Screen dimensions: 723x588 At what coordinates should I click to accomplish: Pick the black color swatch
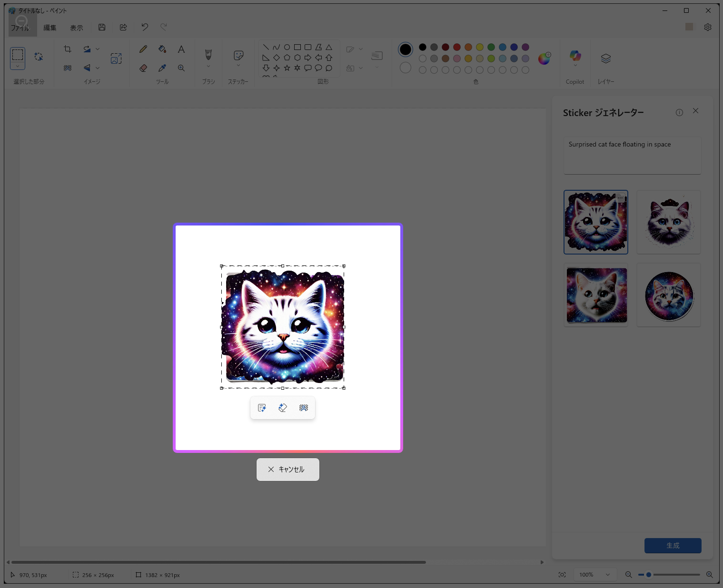422,47
